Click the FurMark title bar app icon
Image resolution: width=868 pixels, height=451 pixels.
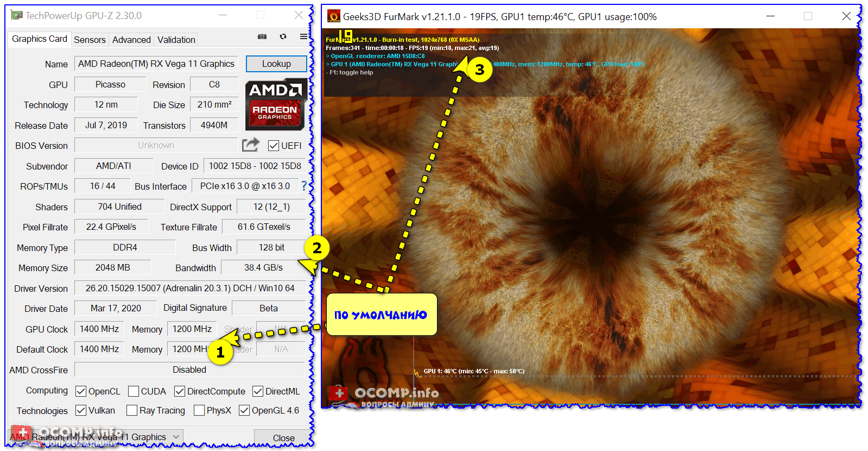(334, 16)
